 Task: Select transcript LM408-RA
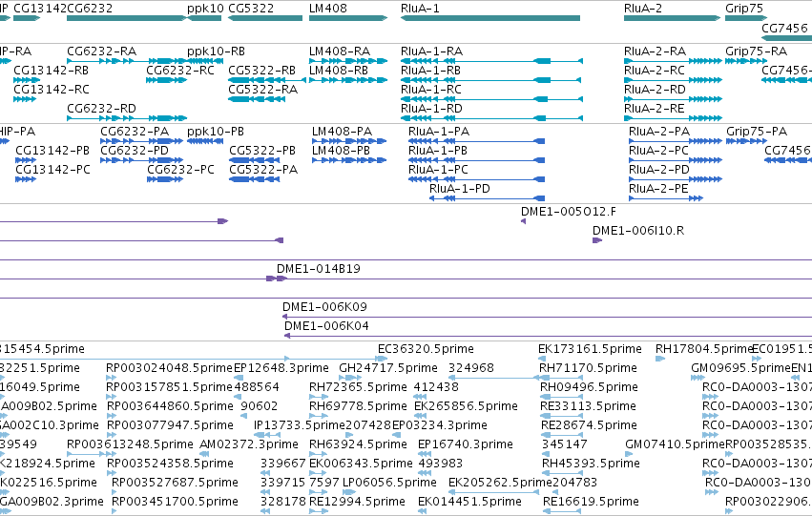click(x=348, y=61)
